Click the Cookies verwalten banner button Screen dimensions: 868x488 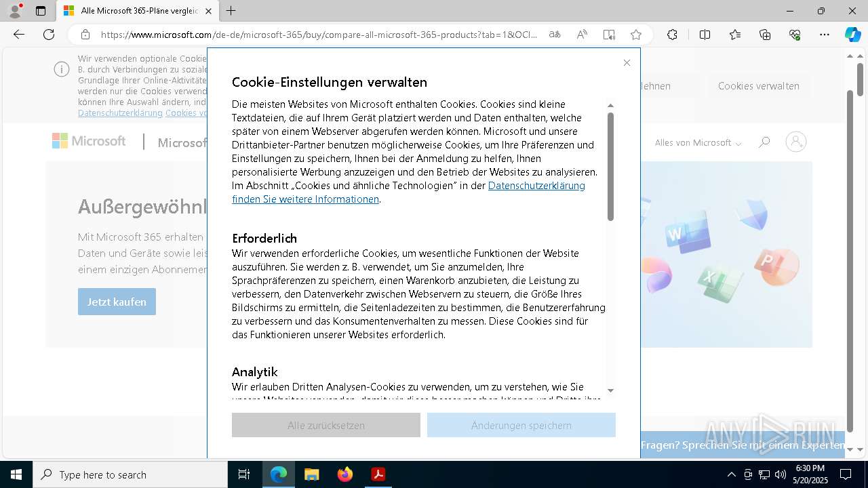(759, 86)
